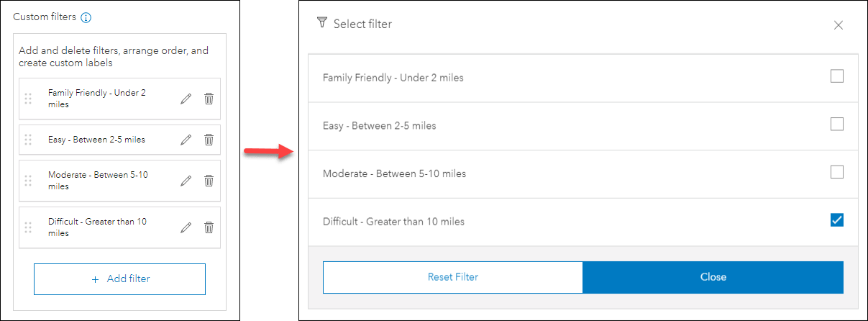Close the Select filter panel with the X
Image resolution: width=868 pixels, height=321 pixels.
click(x=838, y=25)
